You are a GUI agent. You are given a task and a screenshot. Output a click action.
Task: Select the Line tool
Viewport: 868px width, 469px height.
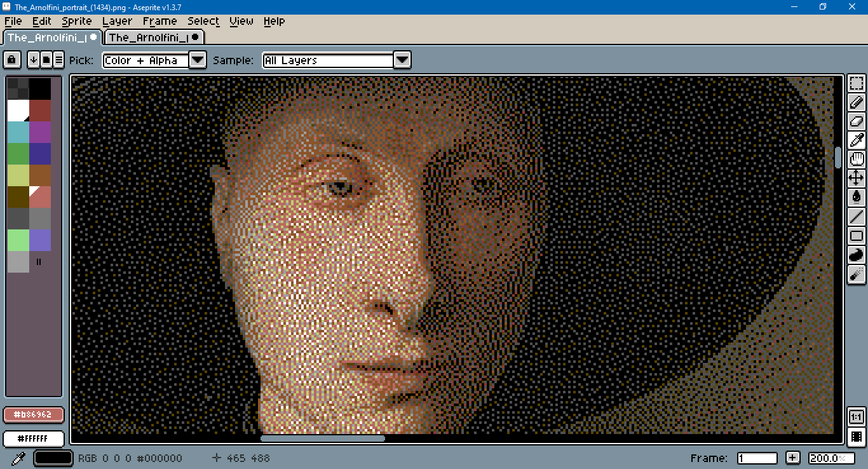(x=856, y=217)
